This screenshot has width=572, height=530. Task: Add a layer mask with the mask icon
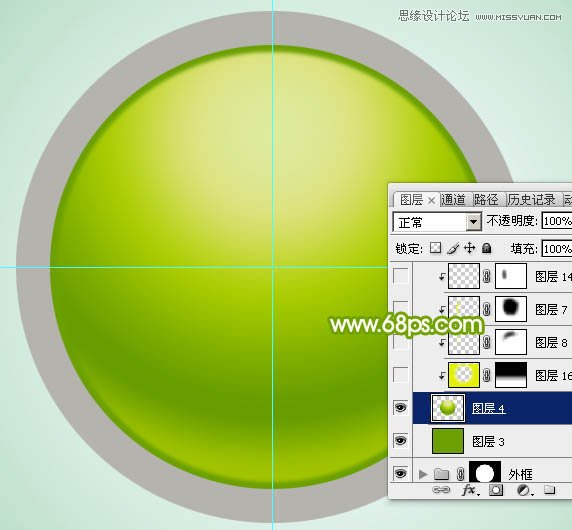[496, 490]
